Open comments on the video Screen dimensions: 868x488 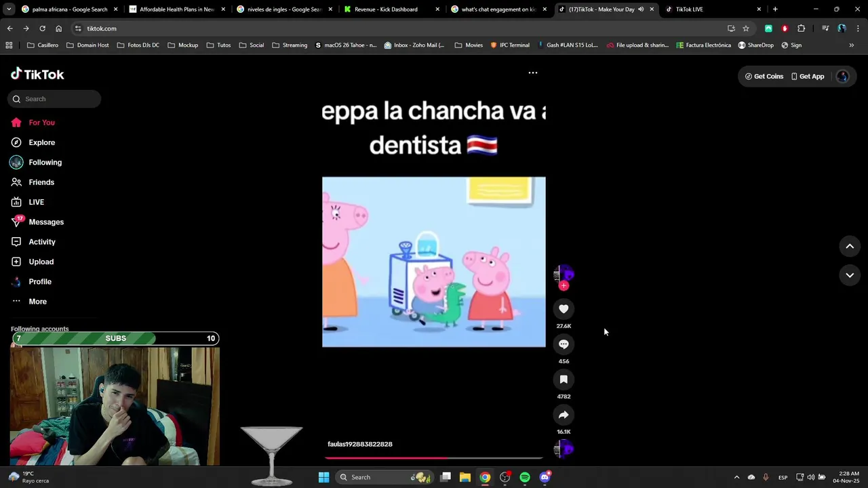click(564, 344)
